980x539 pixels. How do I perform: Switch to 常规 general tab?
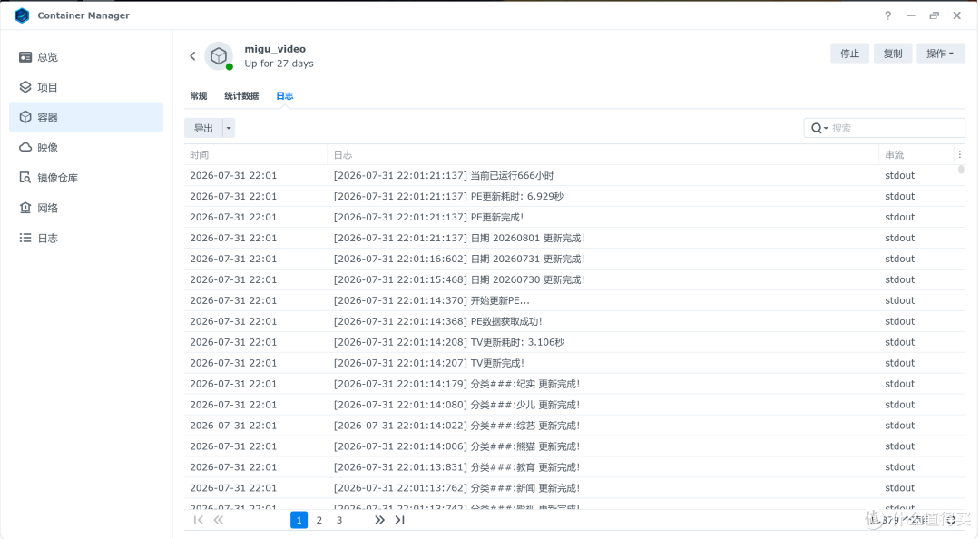click(x=198, y=95)
